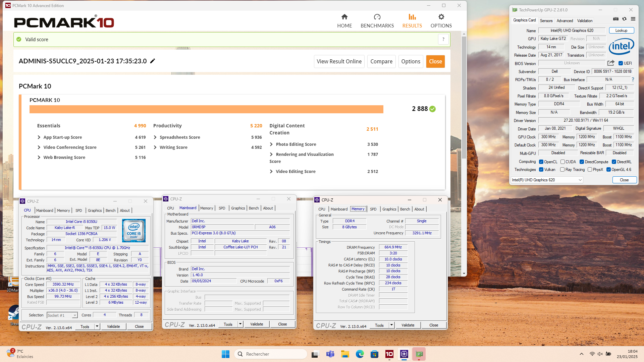This screenshot has width=644, height=362.
Task: Click the Compare button
Action: pyautogui.click(x=381, y=61)
